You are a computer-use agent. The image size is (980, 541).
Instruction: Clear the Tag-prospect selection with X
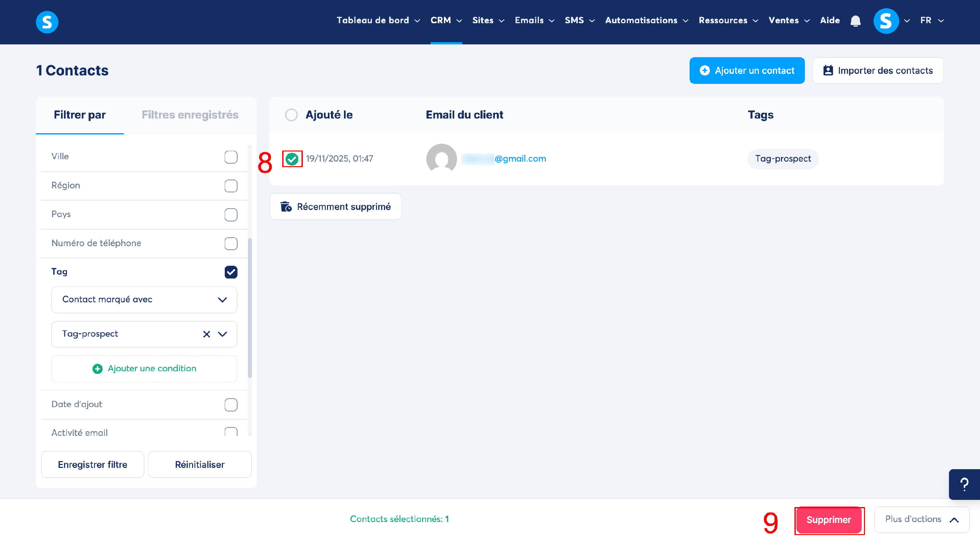coord(206,334)
